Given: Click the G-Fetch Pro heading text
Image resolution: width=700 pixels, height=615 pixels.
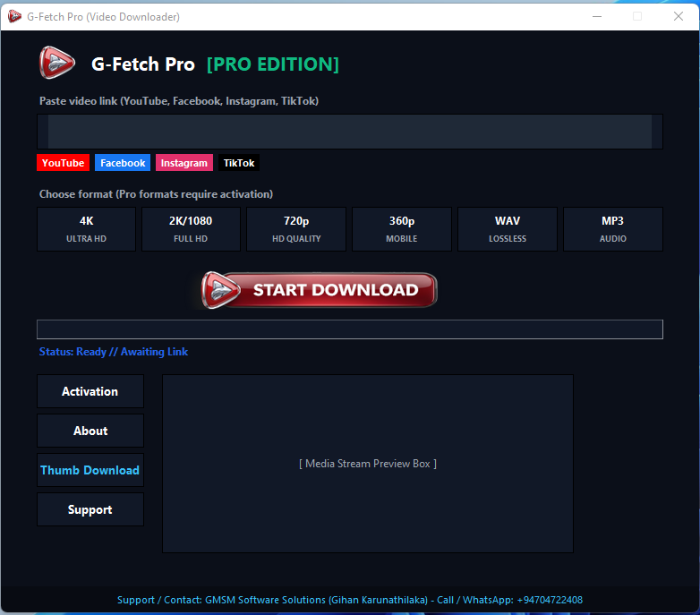Looking at the screenshot, I should (x=143, y=64).
